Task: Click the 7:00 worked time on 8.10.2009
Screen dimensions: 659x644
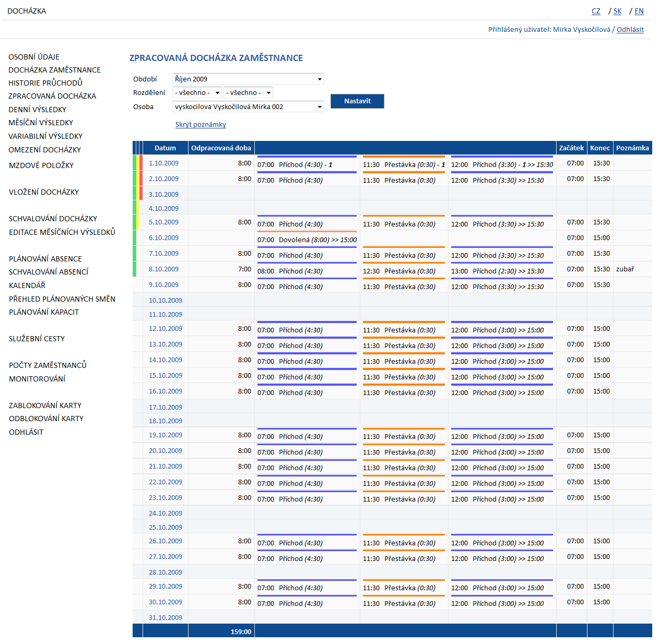Action: tap(244, 269)
